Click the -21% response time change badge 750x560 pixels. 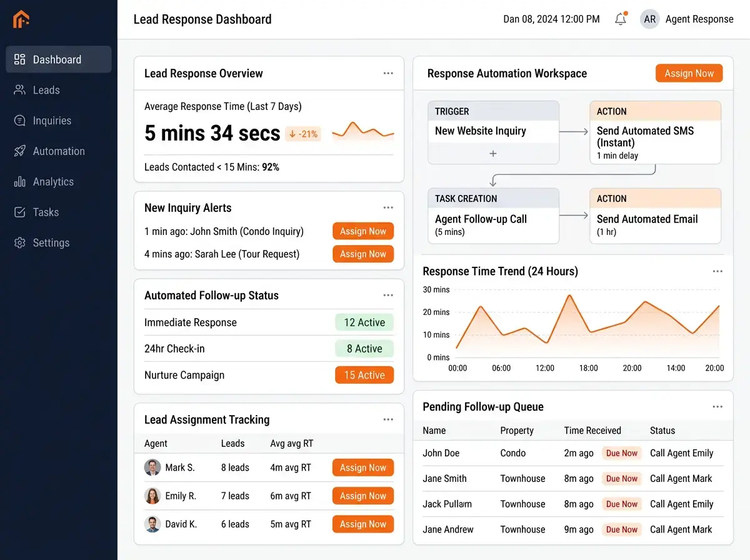303,134
